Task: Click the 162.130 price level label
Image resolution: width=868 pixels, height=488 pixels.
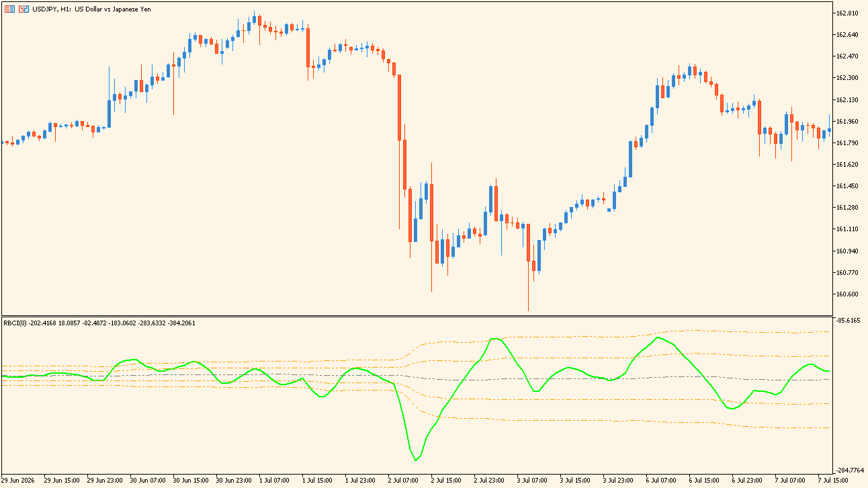Action: (848, 100)
